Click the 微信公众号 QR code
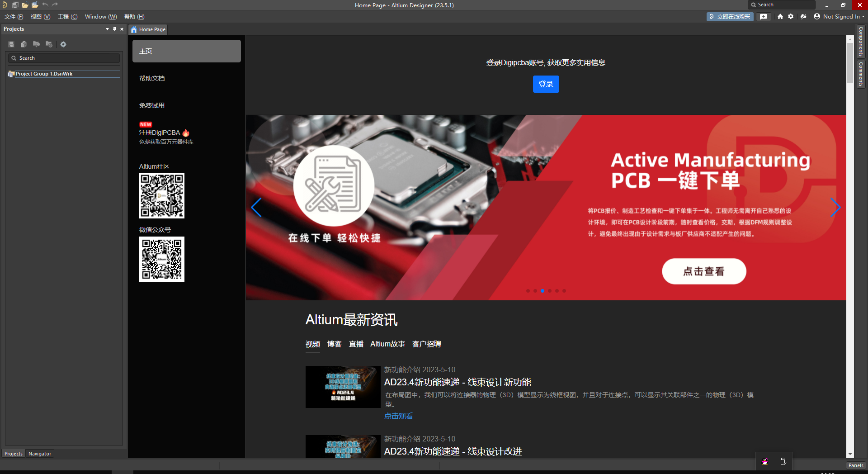The height and width of the screenshot is (474, 868). pyautogui.click(x=162, y=259)
